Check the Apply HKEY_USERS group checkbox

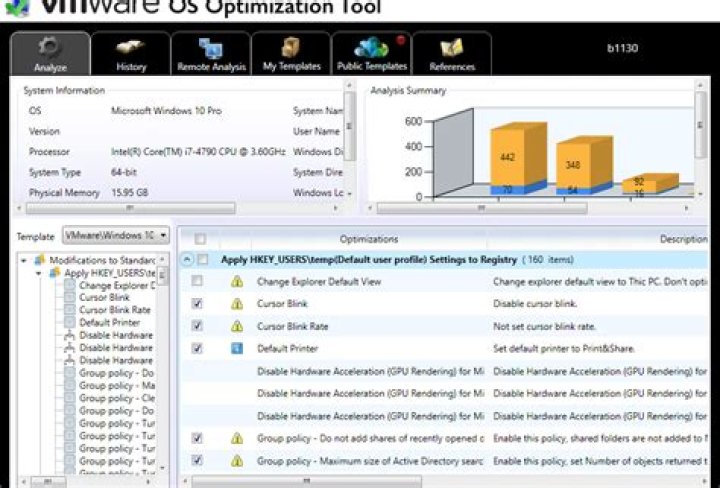202,260
